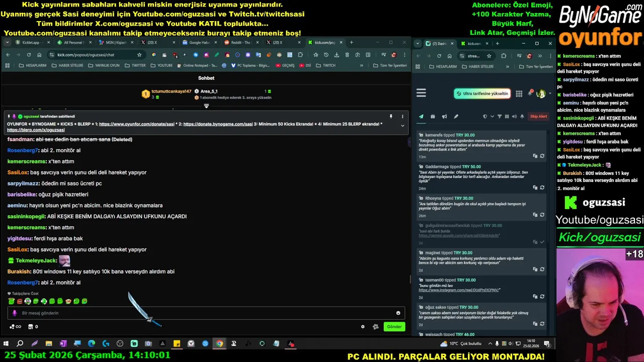Open extensions puzzle icon in left browser
644x362 pixels.
tap(300, 55)
